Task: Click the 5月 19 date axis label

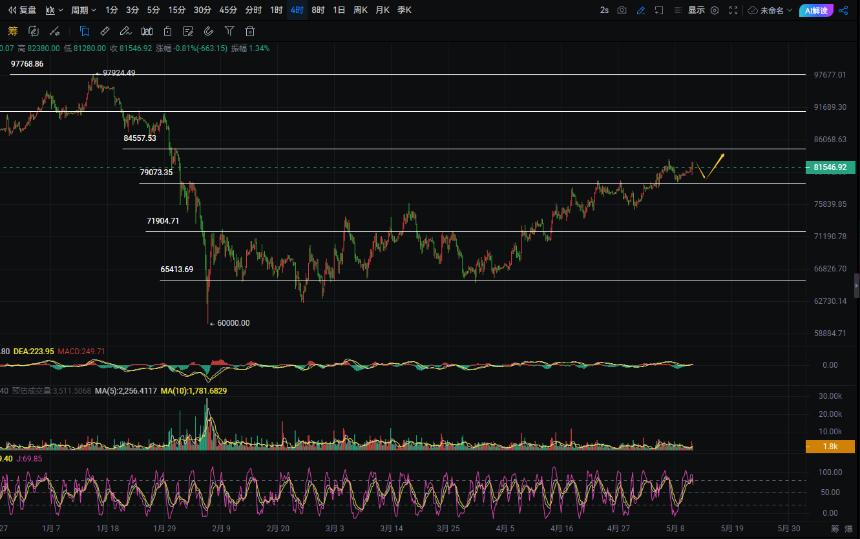Action: 732,528
